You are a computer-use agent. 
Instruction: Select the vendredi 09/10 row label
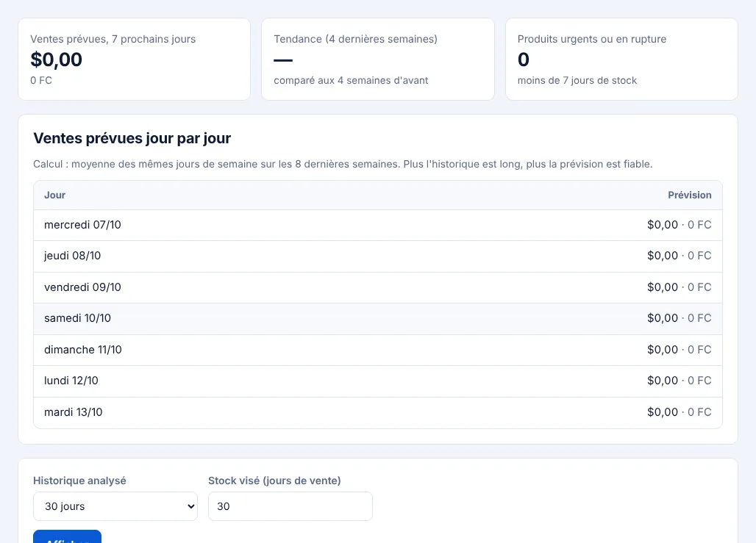pos(82,287)
